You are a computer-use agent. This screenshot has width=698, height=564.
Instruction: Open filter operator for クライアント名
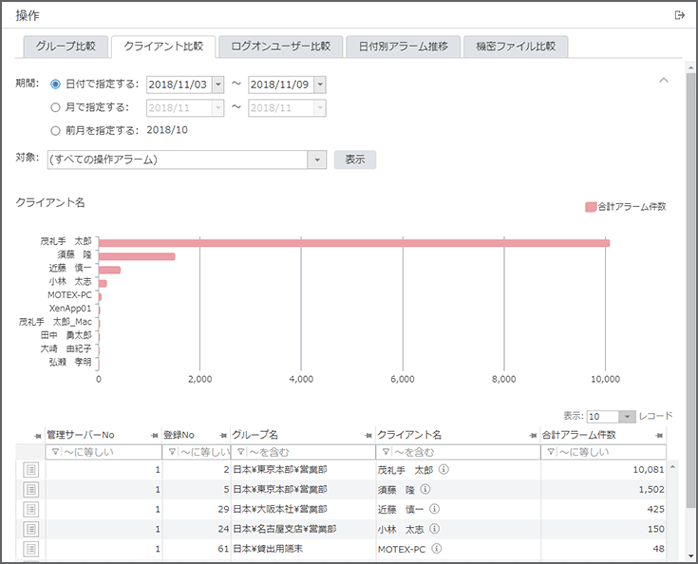pos(386,452)
